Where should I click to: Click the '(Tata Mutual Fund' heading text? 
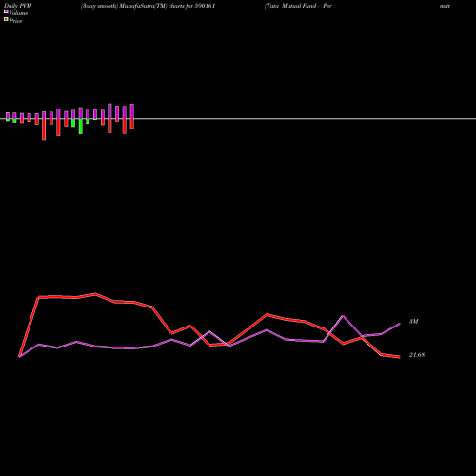click(x=290, y=6)
